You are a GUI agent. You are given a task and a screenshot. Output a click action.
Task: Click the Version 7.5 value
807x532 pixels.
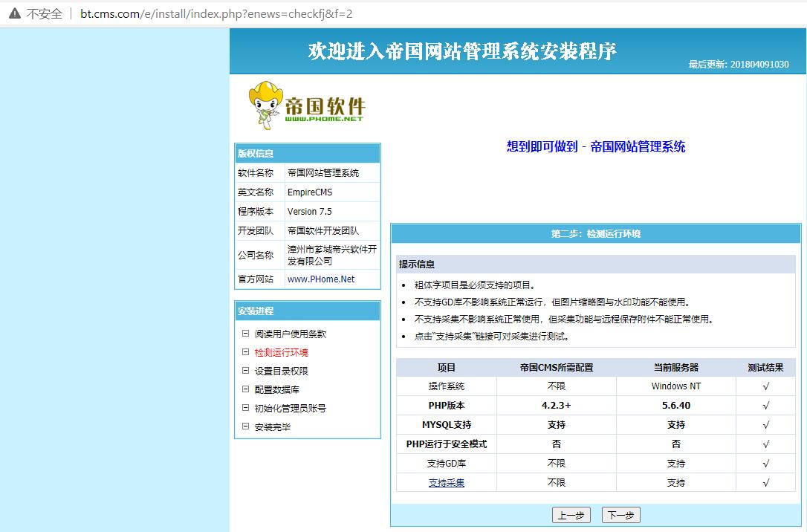(x=309, y=212)
